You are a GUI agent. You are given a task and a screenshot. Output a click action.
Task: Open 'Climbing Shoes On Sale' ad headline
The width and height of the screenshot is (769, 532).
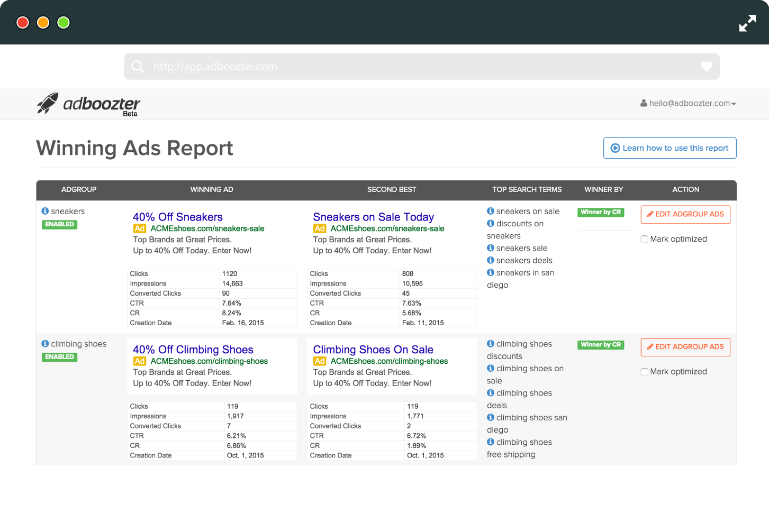[373, 350]
